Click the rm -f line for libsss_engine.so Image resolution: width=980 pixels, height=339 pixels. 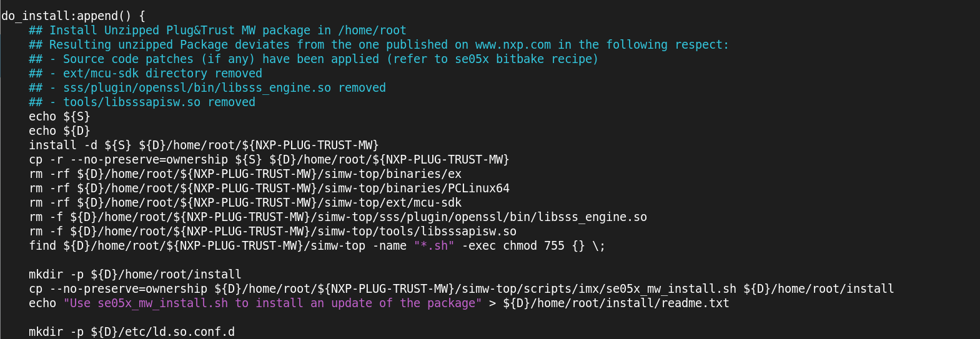[337, 217]
